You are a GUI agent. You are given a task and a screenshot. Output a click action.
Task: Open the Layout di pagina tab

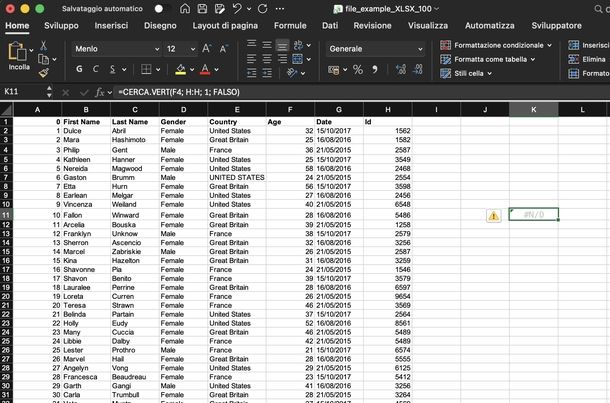pos(225,26)
